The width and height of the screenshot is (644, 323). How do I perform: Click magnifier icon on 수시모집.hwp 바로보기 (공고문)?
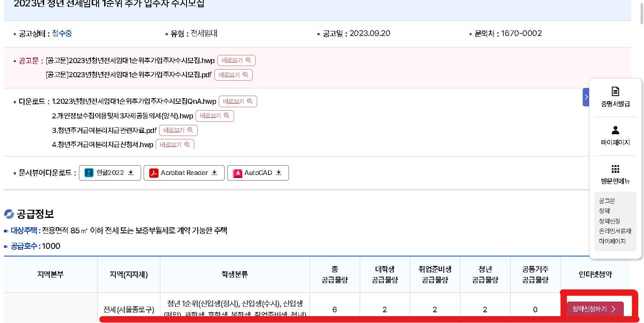(248, 60)
